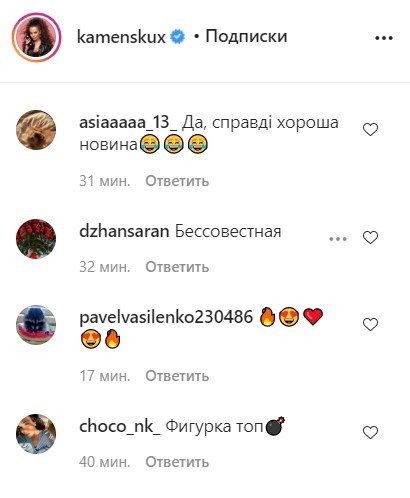Reply to choco_nk_ comment
410x498 pixels.
177,462
